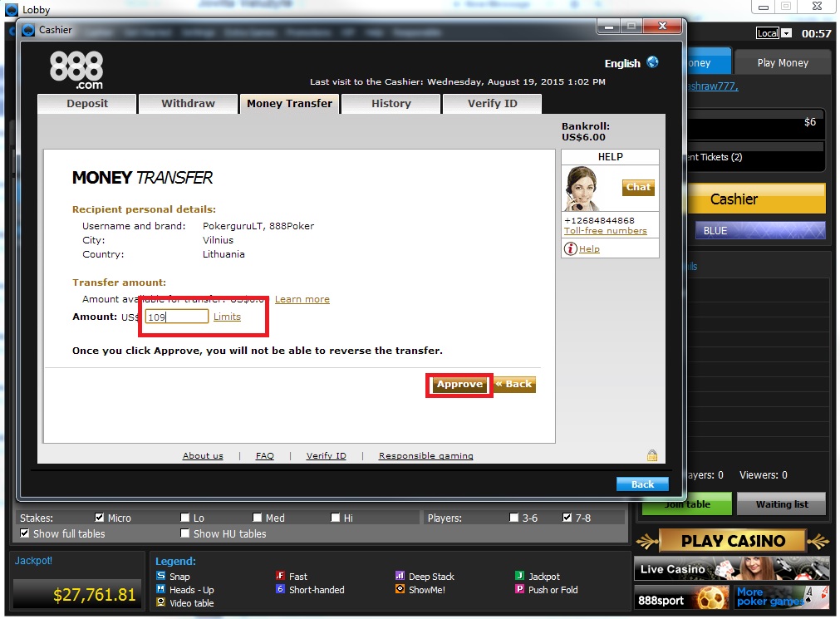
Task: Start a support Chat
Action: pyautogui.click(x=638, y=187)
